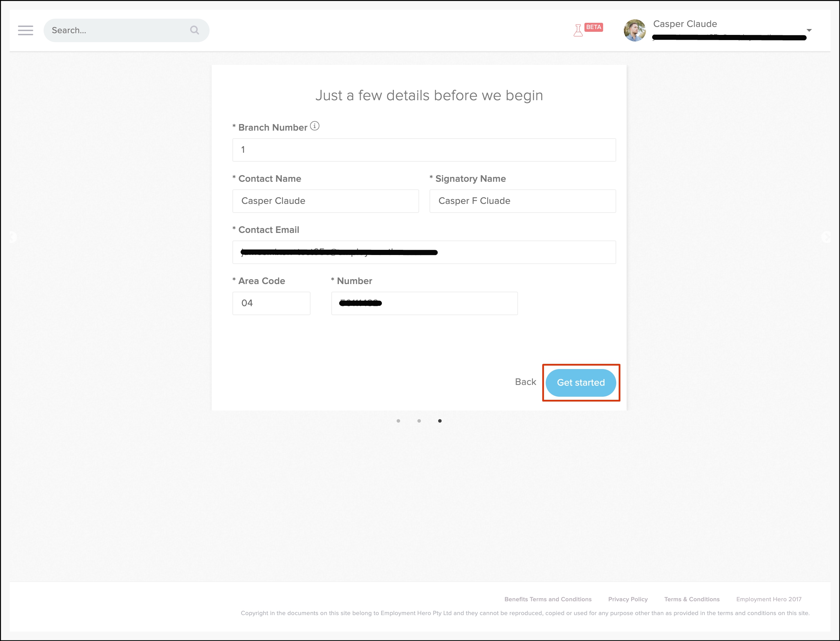Click the top Search box
This screenshot has width=840, height=641.
118,30
